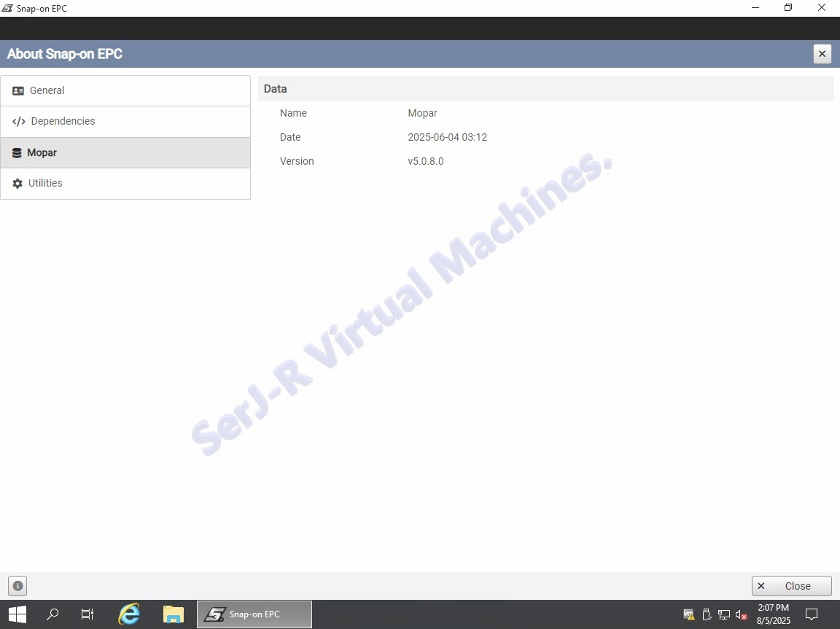Click the taskbar search magnifier icon
The image size is (840, 629).
pyautogui.click(x=52, y=614)
